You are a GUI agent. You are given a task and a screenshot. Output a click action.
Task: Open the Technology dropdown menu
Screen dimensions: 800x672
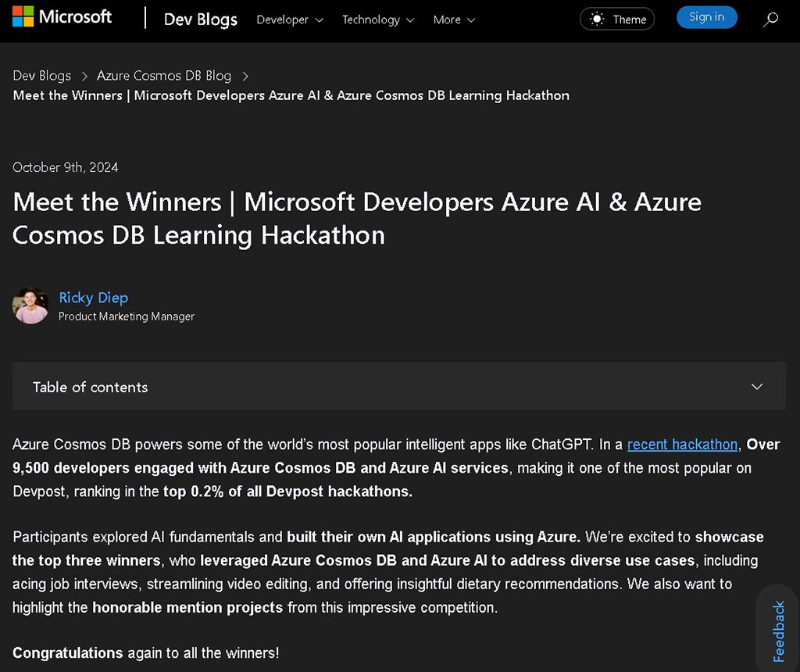378,20
